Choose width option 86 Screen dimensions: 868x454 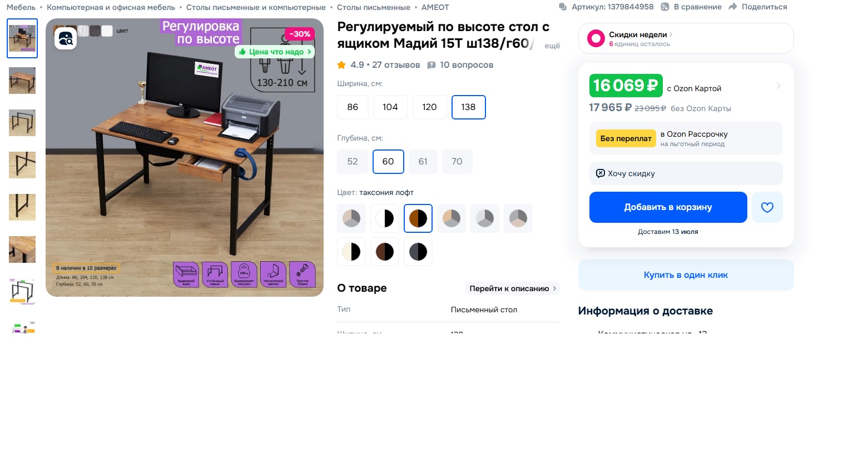353,107
